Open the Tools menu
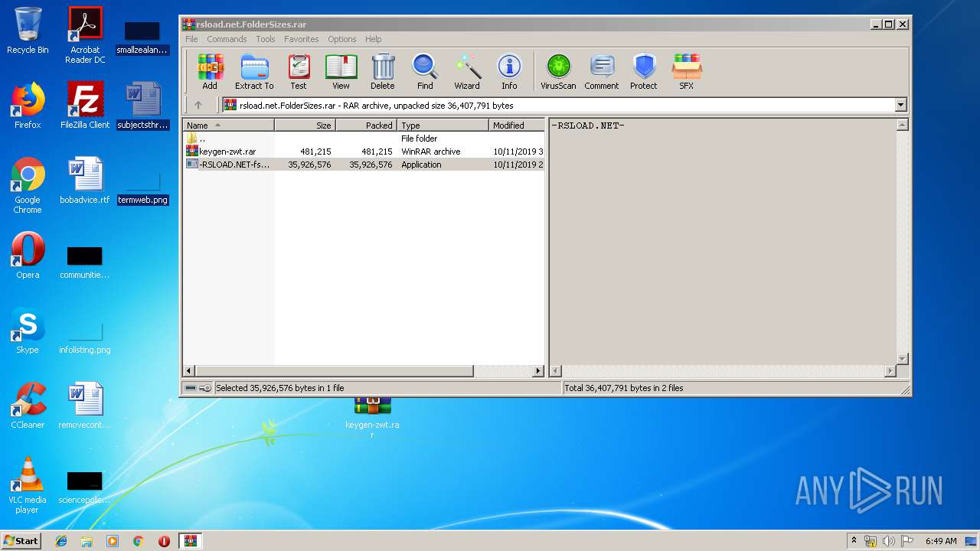Viewport: 980px width, 551px height. click(266, 39)
